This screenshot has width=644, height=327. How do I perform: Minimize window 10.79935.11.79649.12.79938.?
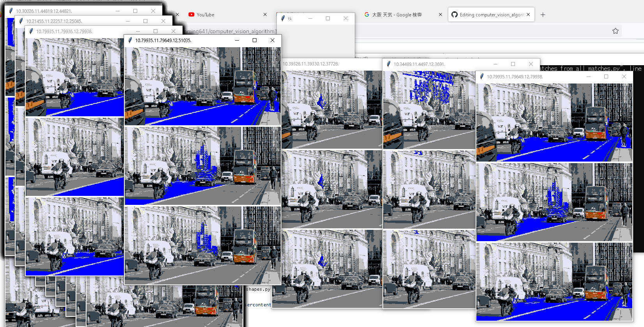point(589,76)
